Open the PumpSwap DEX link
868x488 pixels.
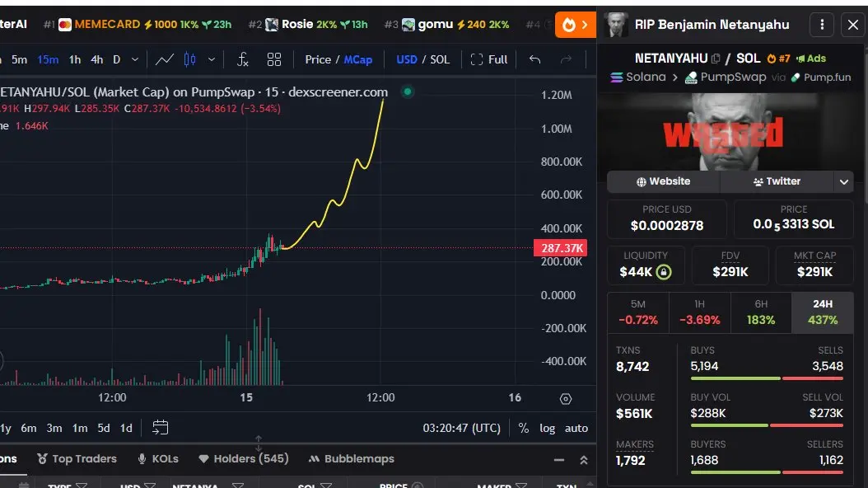pos(726,77)
